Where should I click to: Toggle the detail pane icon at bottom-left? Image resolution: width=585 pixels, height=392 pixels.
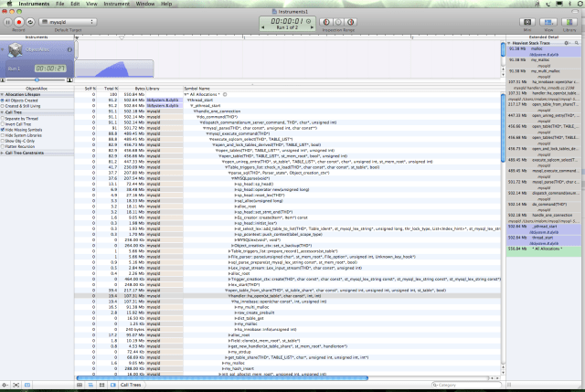27,385
